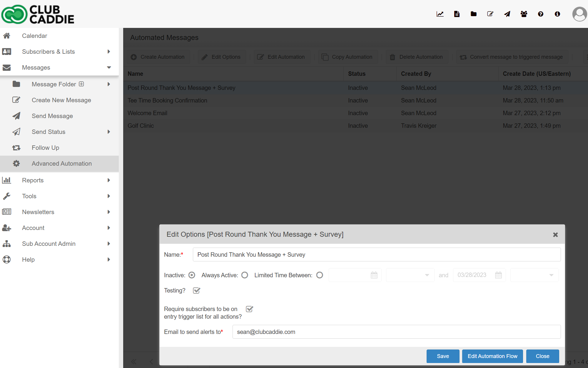
Task: Select the Always Active radio button
Action: (245, 275)
